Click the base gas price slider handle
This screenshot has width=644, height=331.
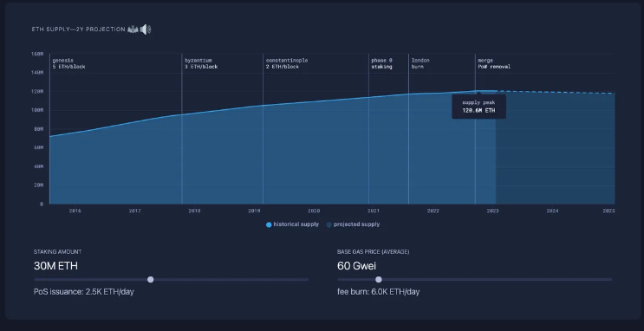(x=379, y=279)
